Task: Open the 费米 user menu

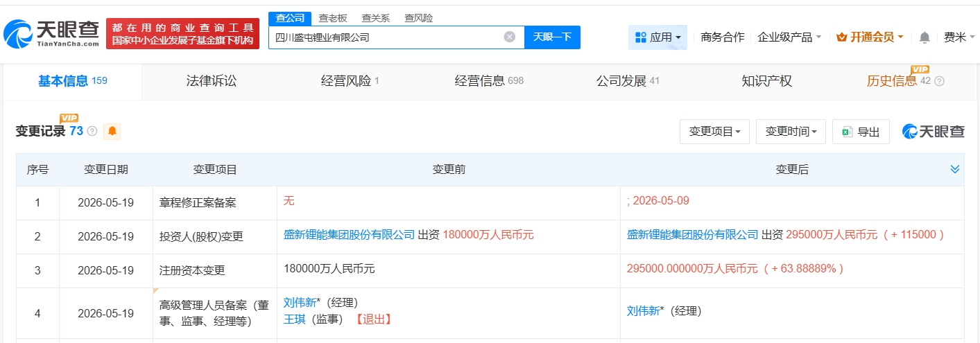Action: click(958, 37)
